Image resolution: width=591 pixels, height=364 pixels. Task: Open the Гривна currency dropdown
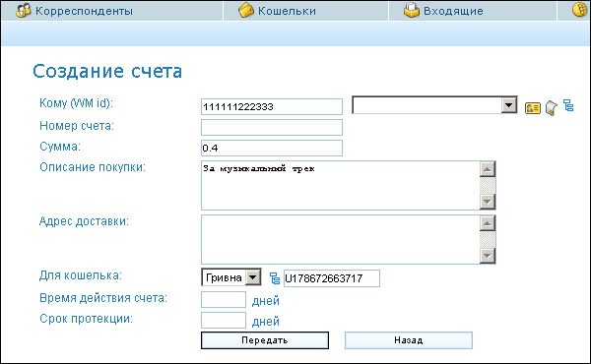pos(231,277)
